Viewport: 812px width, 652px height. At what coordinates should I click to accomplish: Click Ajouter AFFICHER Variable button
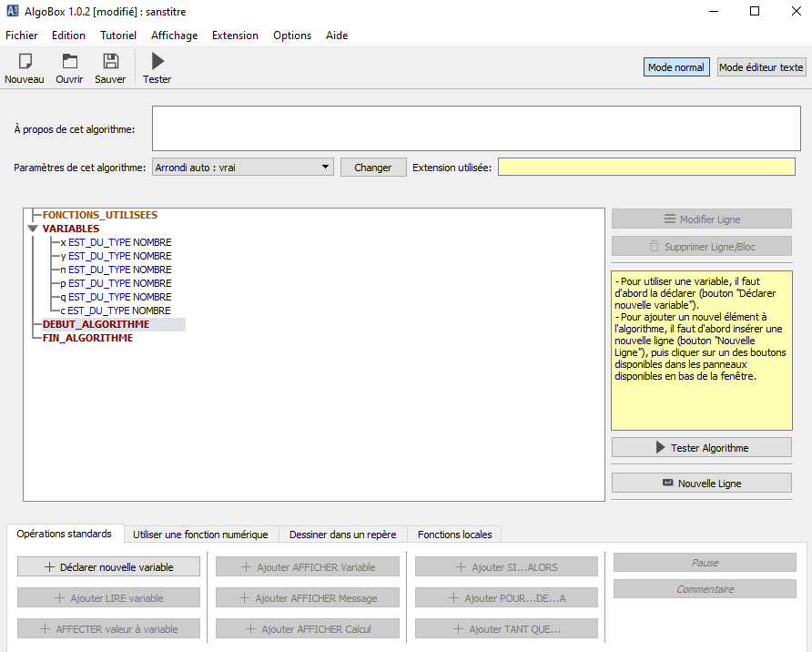[308, 566]
